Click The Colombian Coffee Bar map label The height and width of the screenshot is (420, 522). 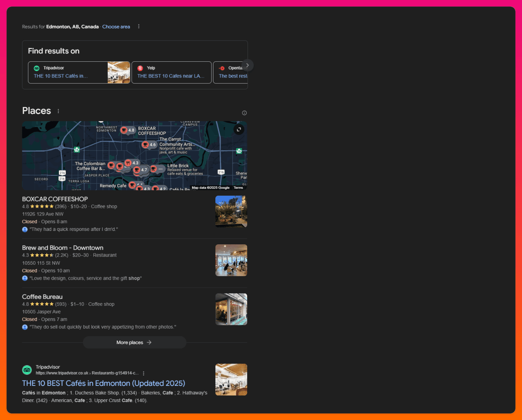tap(90, 166)
